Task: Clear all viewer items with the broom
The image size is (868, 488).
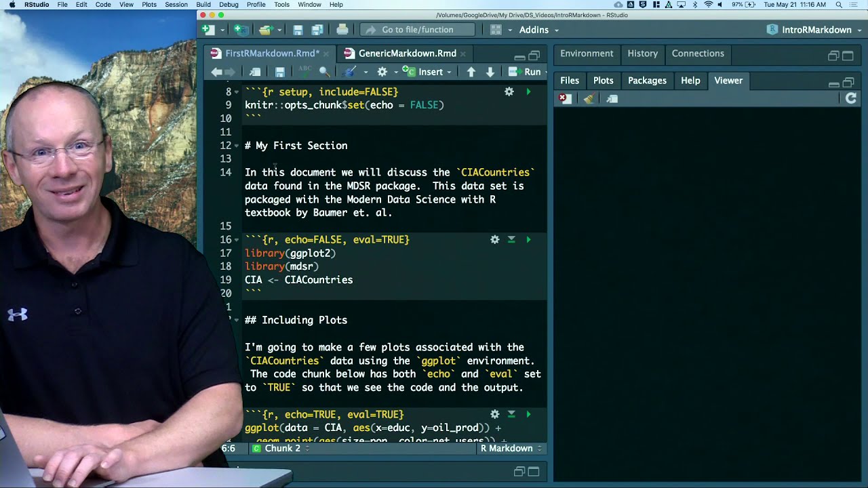Action: pos(589,99)
